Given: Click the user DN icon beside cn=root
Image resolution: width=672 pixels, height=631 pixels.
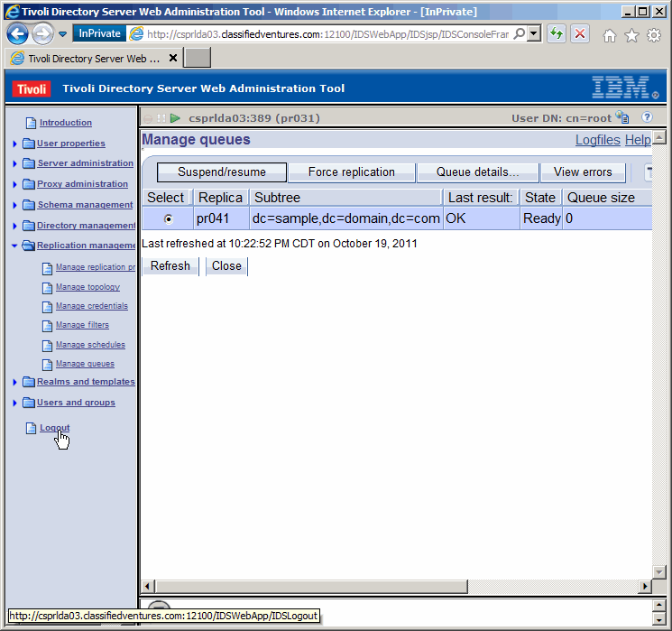Looking at the screenshot, I should [x=622, y=117].
